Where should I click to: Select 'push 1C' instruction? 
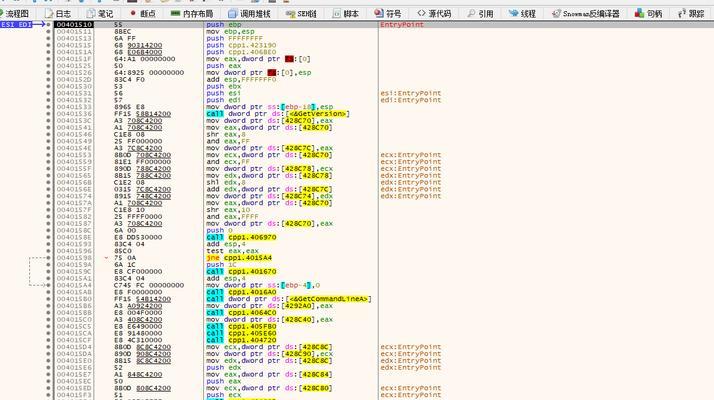pos(220,264)
